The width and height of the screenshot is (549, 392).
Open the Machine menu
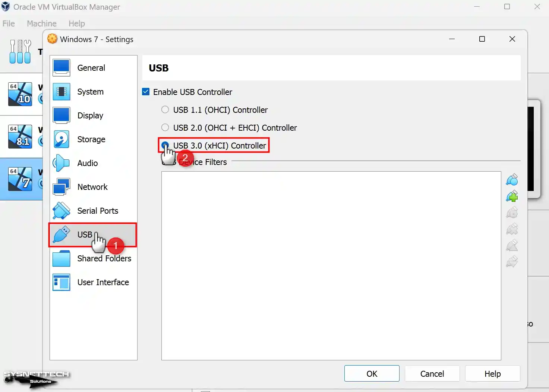coord(42,23)
